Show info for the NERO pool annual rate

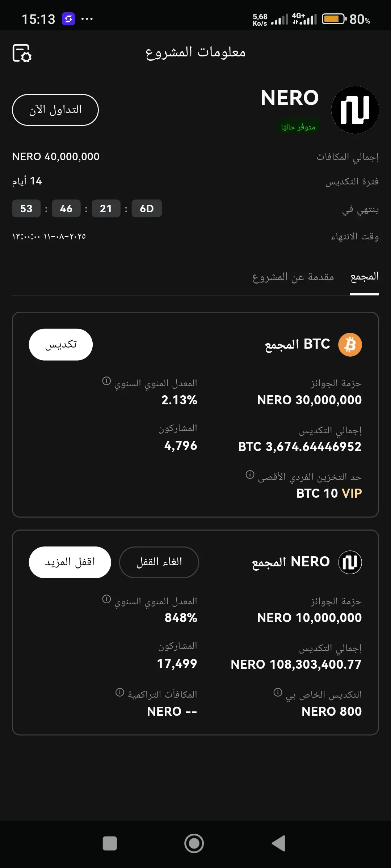(106, 599)
